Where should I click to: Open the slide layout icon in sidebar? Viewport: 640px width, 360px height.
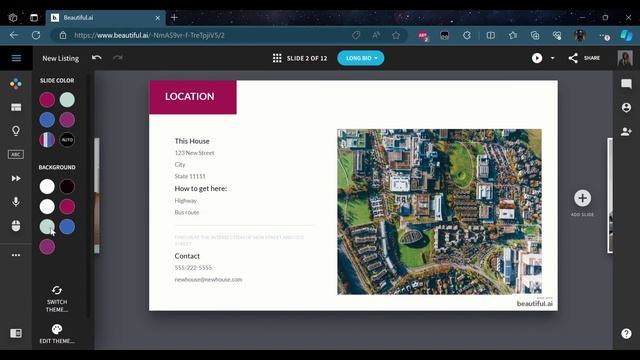16,107
